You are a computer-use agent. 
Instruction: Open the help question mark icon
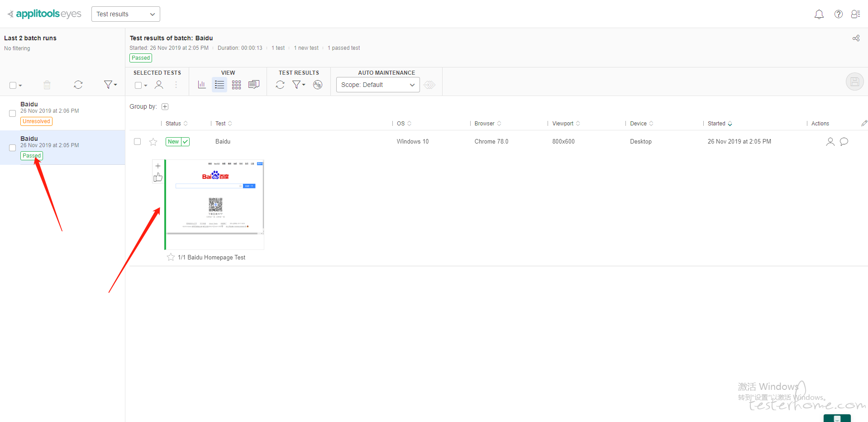point(839,14)
